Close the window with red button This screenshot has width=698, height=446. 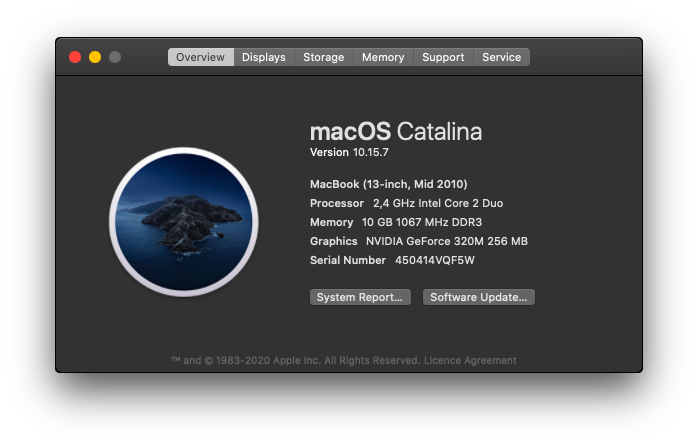tap(75, 57)
